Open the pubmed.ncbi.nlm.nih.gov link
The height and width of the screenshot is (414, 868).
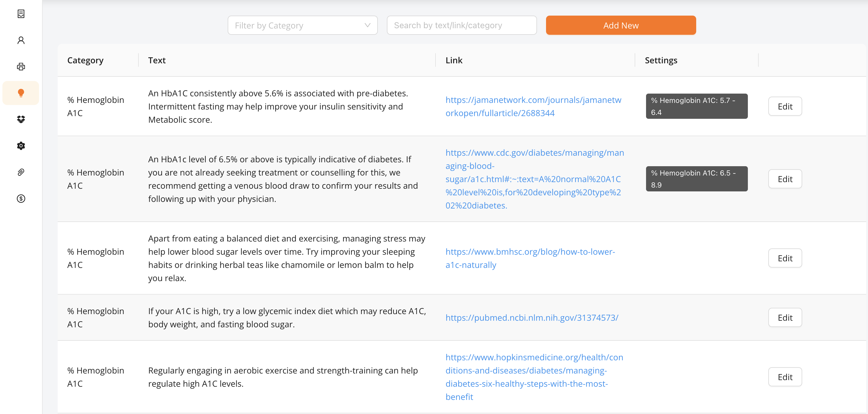coord(532,318)
